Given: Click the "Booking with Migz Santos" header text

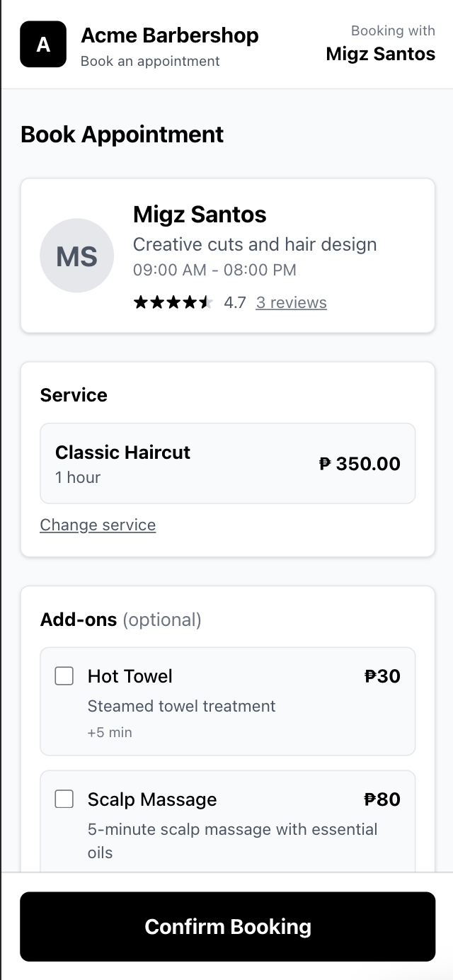Looking at the screenshot, I should point(380,44).
